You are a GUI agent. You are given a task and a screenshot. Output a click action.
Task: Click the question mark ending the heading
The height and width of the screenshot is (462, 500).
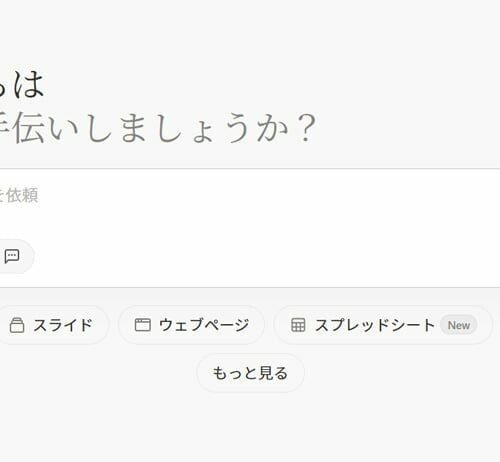coord(306,128)
